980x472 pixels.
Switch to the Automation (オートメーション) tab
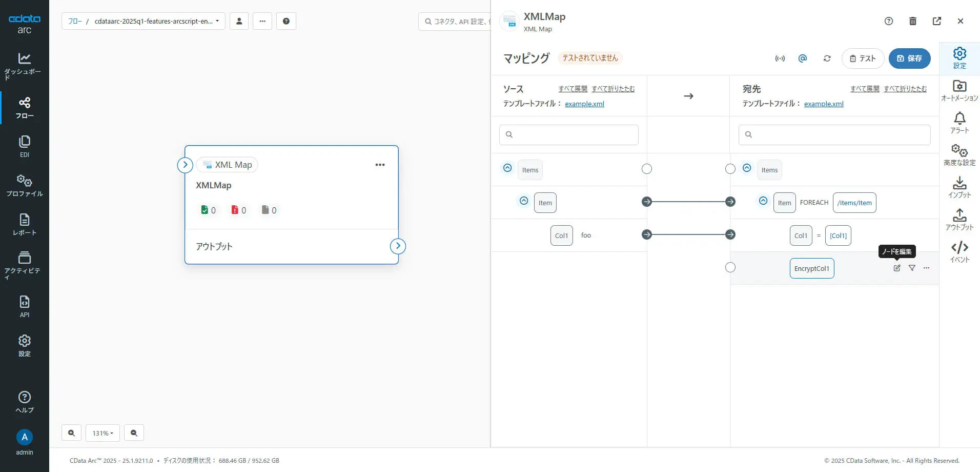point(959,91)
